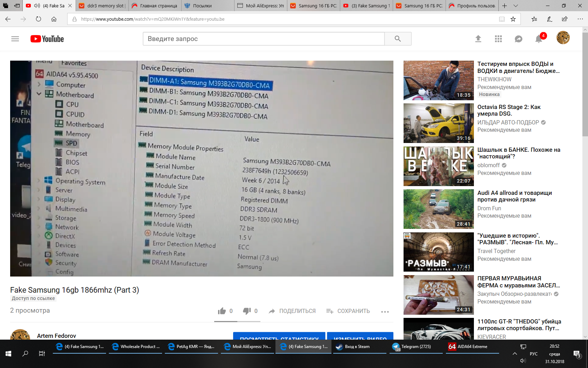The width and height of the screenshot is (588, 368).
Task: Open the YouTube apps grid
Action: point(498,39)
